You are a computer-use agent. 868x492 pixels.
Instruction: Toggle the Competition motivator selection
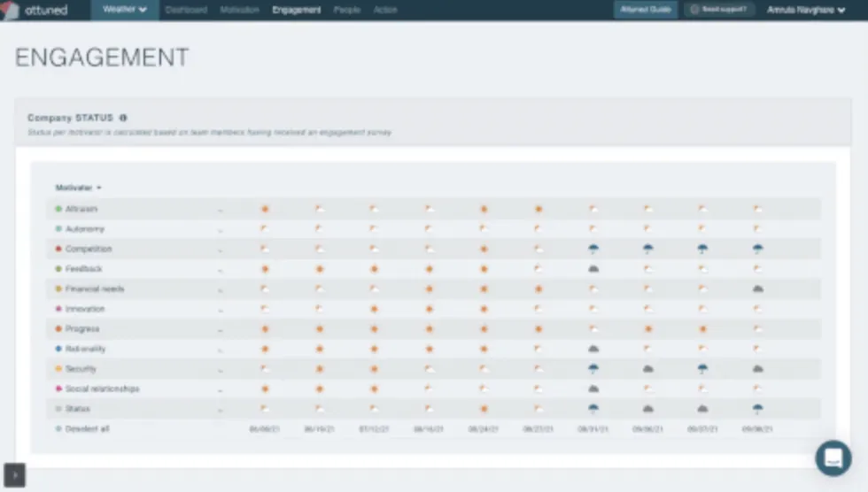tap(58, 250)
